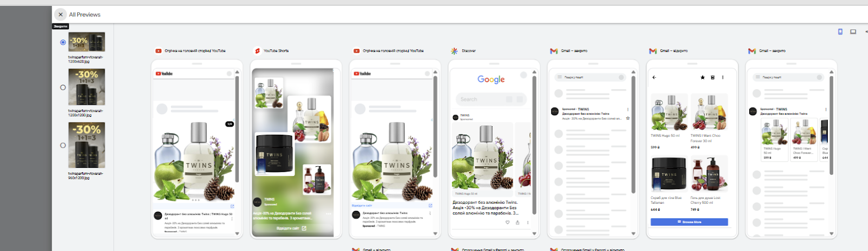Click hamburger menu in first Gmail closed preview
The height and width of the screenshot is (251, 868).
pos(559,78)
